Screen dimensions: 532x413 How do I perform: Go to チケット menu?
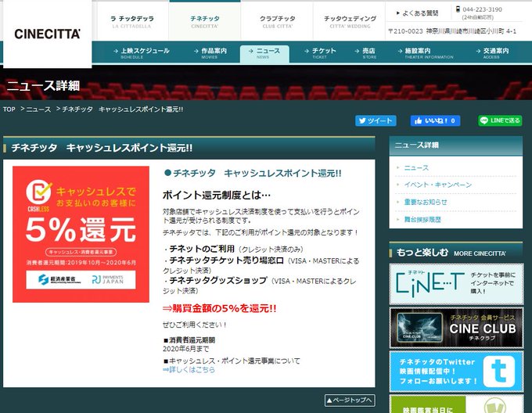pos(320,53)
